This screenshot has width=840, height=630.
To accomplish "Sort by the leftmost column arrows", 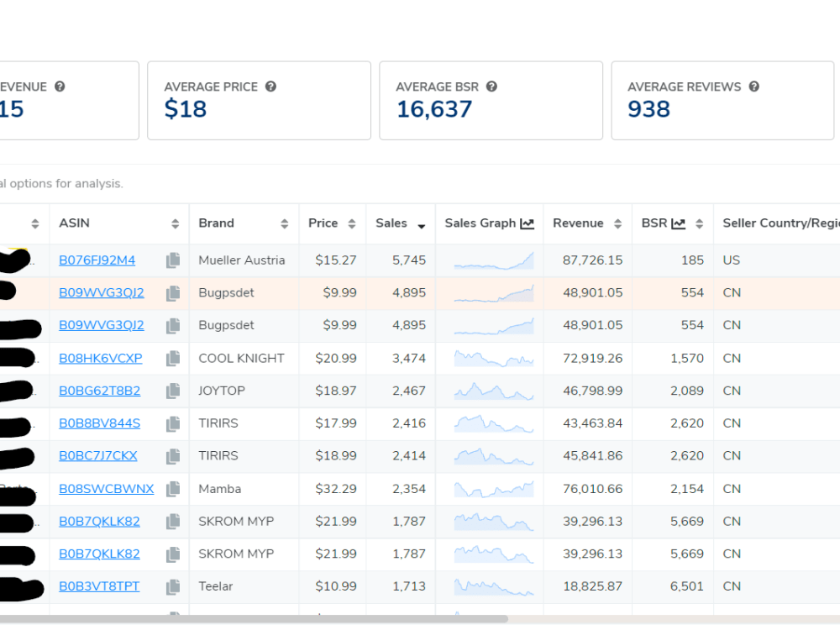I will (35, 224).
